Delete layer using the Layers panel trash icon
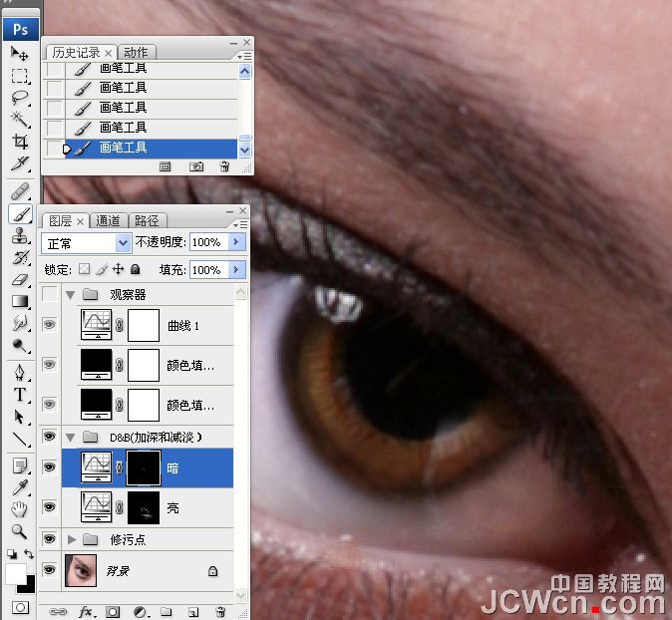The image size is (672, 620). coord(220,610)
